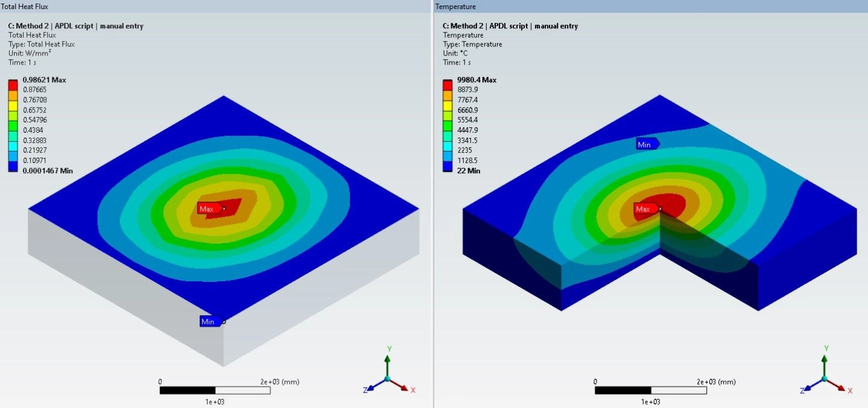Click the 2e+03 (mm) label in heat flux ruler
Viewport: 868px width, 408px height.
[x=279, y=381]
